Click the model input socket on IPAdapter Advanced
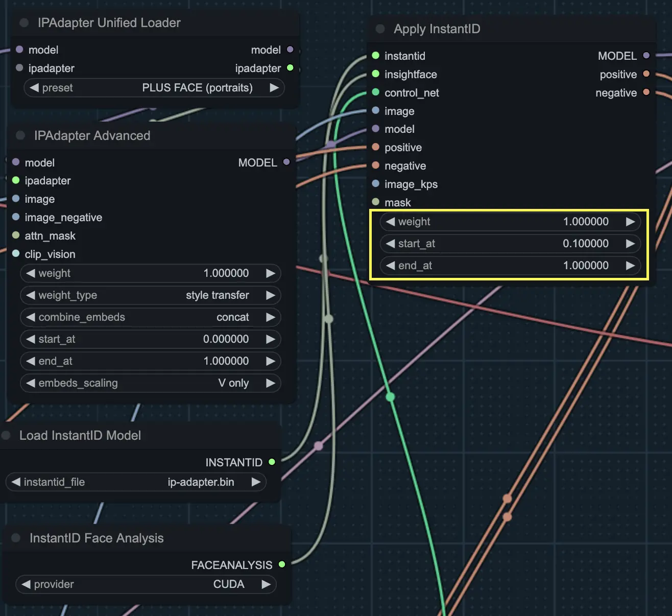The height and width of the screenshot is (616, 672). 16,162
